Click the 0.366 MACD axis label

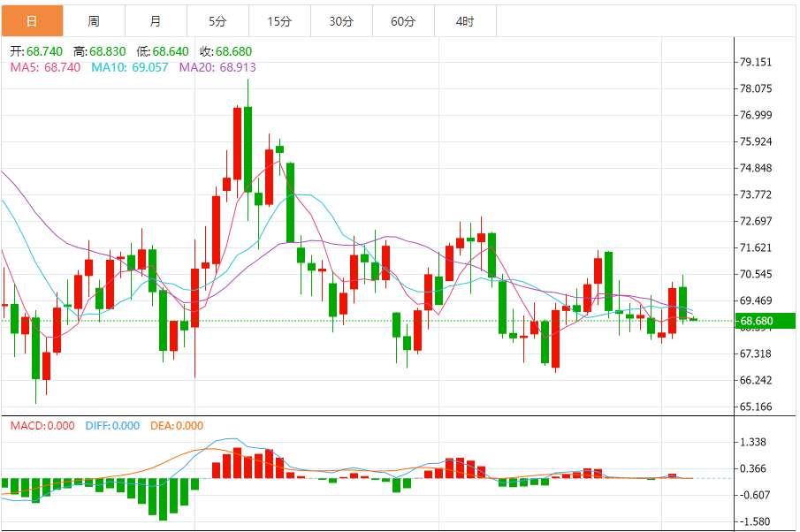click(x=753, y=468)
